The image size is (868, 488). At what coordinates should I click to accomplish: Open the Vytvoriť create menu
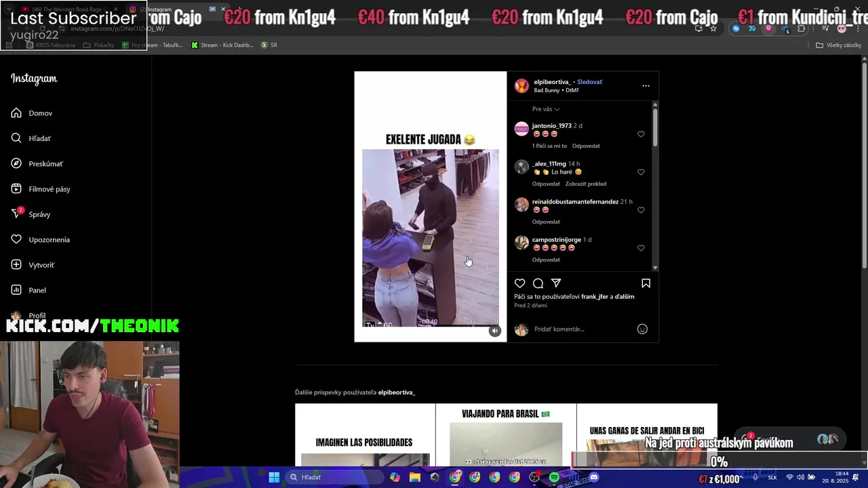coord(33,265)
